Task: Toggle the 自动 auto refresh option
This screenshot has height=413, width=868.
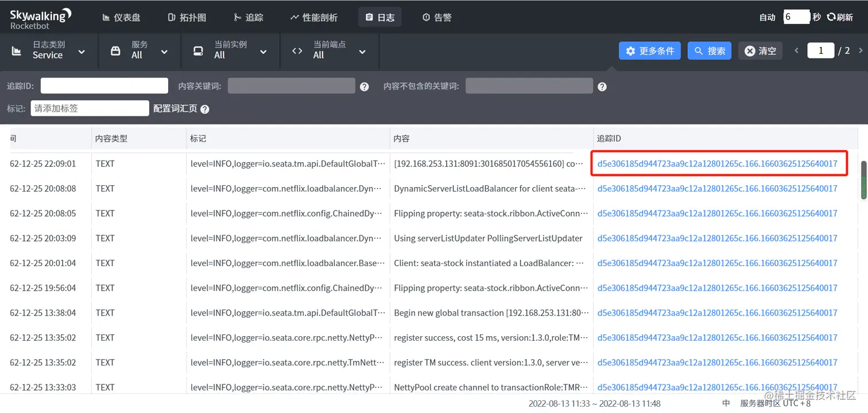Action: [x=768, y=17]
